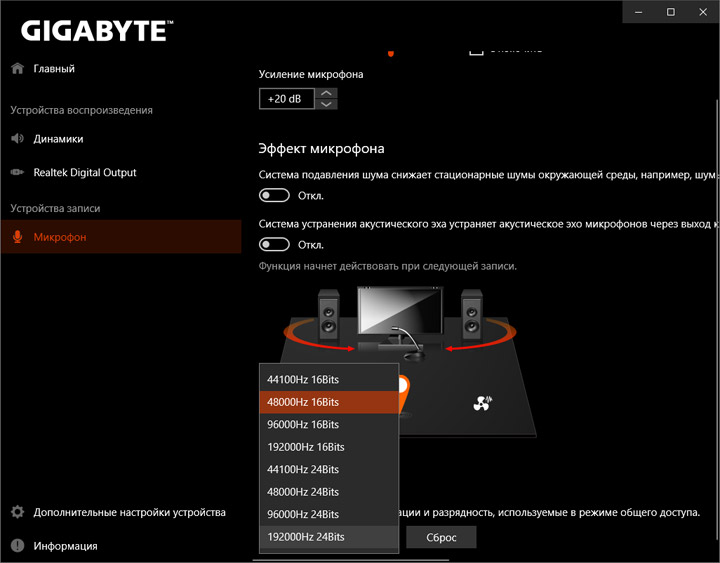Image resolution: width=720 pixels, height=563 pixels.
Task: Click the exclamation info icon
Action: click(x=17, y=546)
